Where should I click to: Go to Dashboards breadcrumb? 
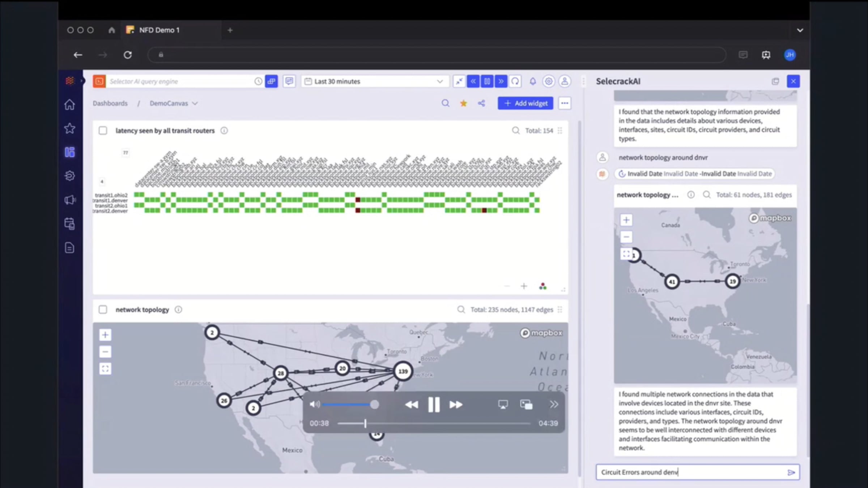click(110, 103)
